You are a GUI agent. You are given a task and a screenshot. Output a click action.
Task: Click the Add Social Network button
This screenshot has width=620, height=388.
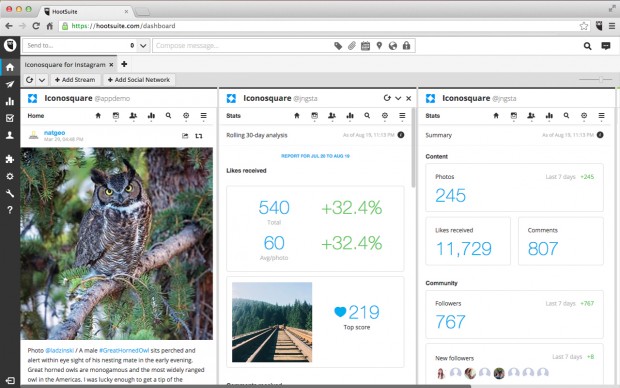(139, 80)
